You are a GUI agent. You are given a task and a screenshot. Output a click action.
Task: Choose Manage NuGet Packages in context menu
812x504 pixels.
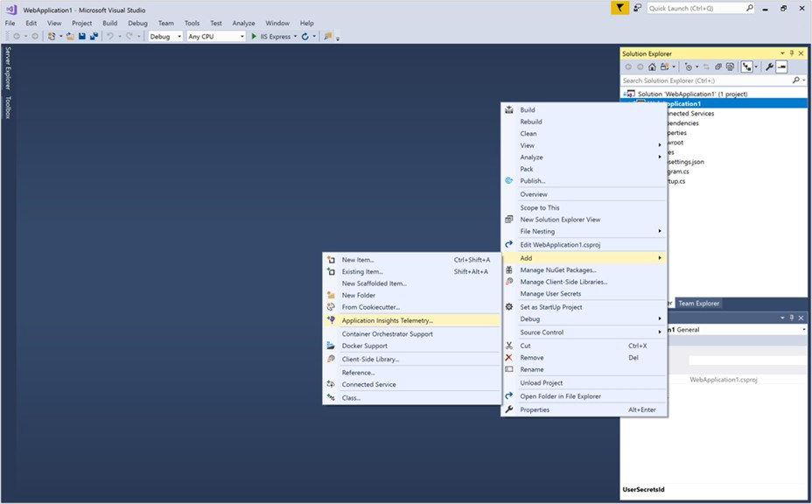pyautogui.click(x=557, y=270)
